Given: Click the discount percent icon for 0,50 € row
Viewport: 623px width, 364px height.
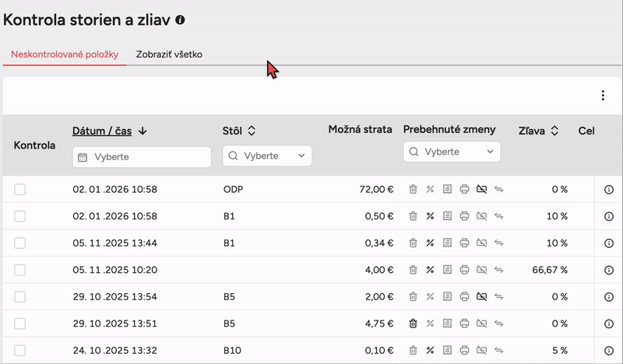Looking at the screenshot, I should [x=430, y=215].
